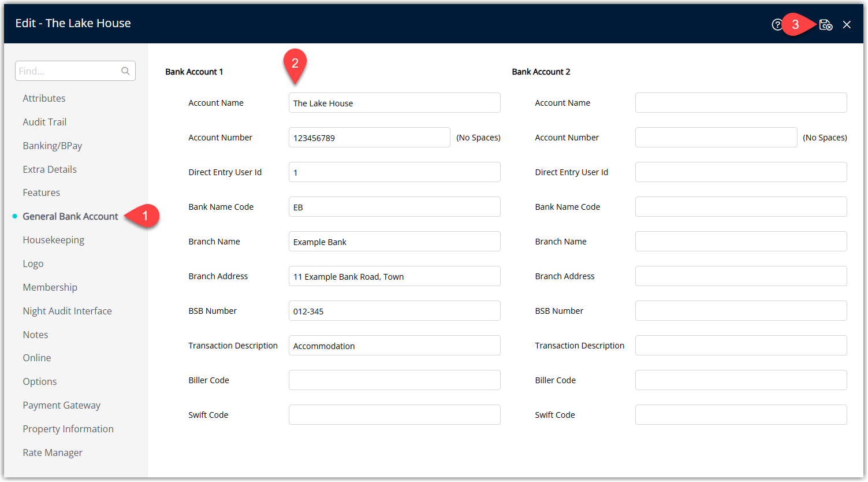Click the search magnifier icon in Find box
This screenshot has height=482, width=868.
[125, 71]
